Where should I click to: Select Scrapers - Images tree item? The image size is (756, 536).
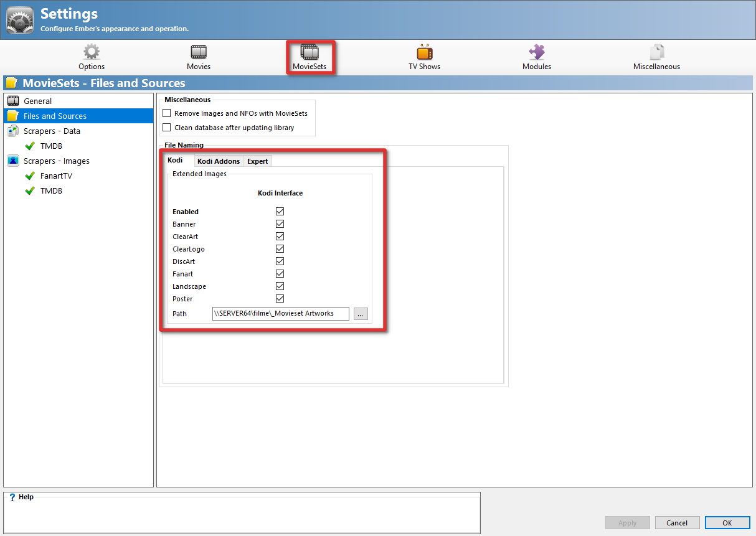(x=78, y=161)
